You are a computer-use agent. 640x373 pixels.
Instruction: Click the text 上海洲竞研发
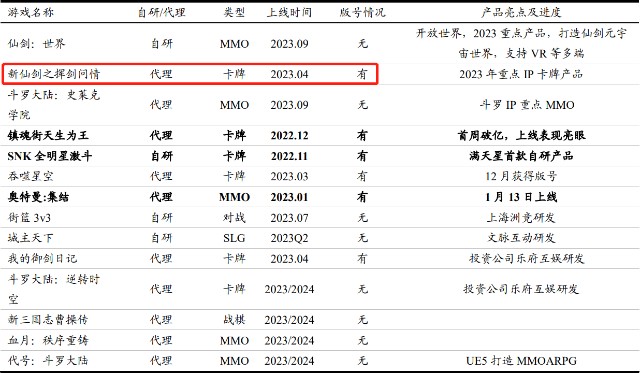click(x=521, y=218)
